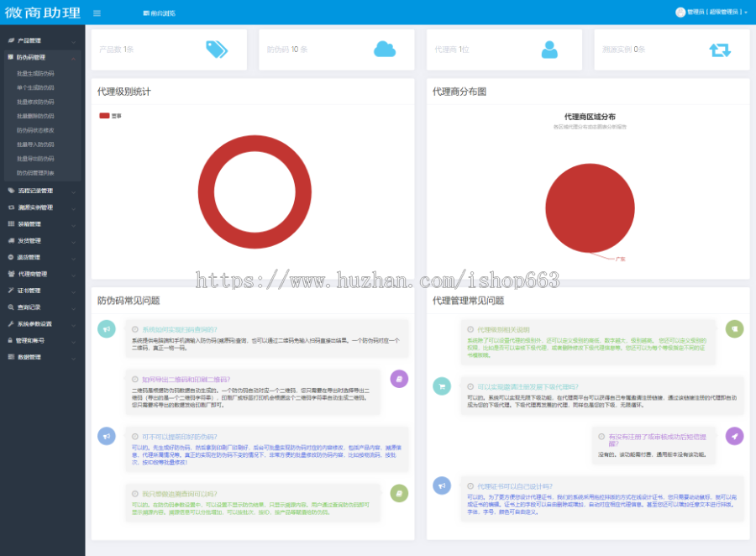Click the cloud icon on the 防伪码 card
This screenshot has height=556, width=756.
coord(384,50)
